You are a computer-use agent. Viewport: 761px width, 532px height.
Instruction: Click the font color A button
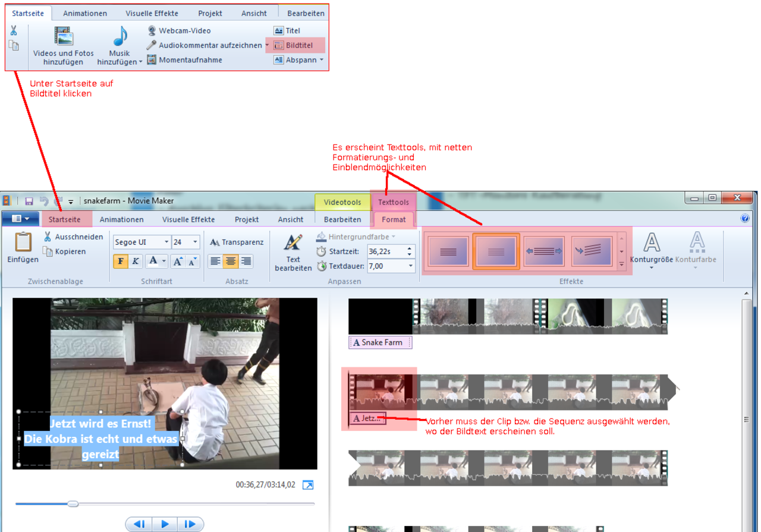153,260
